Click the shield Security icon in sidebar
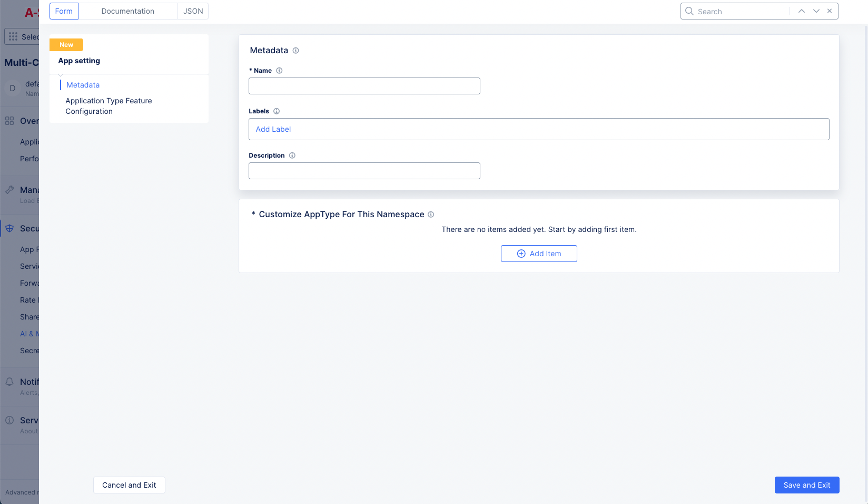868x504 pixels. [x=9, y=228]
